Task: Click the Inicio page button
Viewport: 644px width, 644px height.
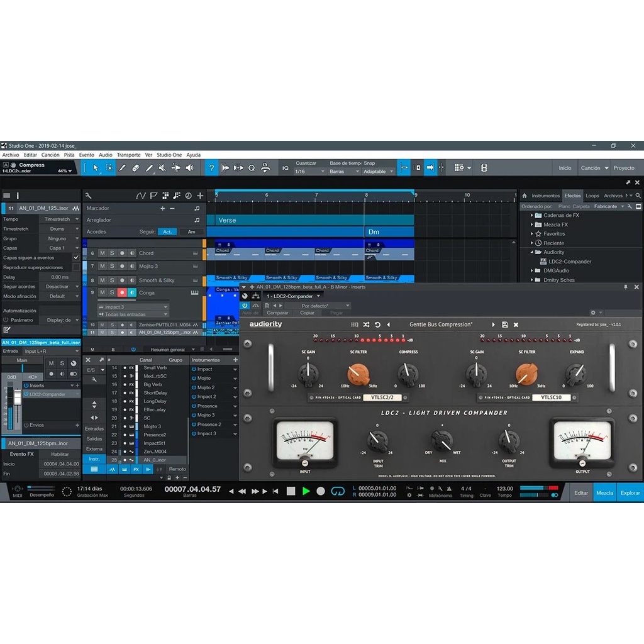Action: [x=565, y=167]
